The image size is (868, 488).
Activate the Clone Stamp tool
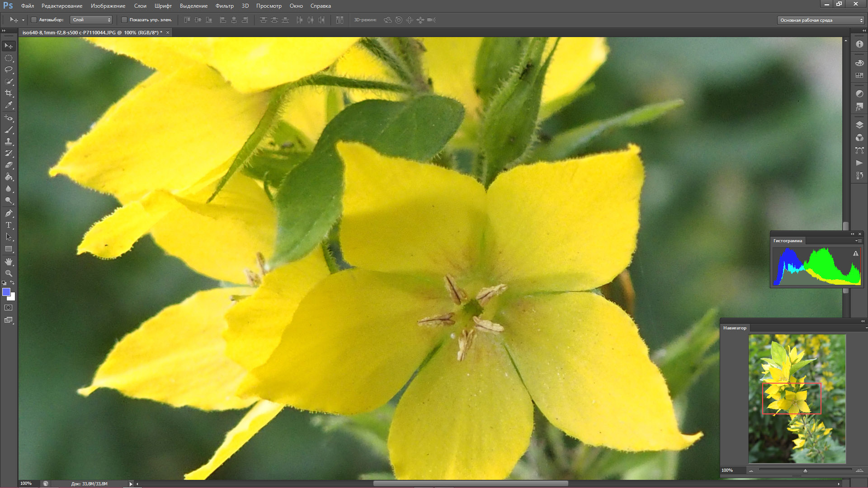point(9,141)
